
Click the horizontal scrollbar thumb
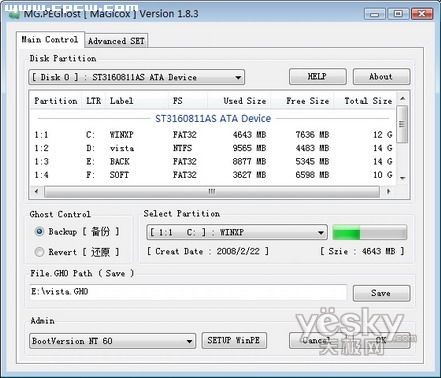[212, 191]
